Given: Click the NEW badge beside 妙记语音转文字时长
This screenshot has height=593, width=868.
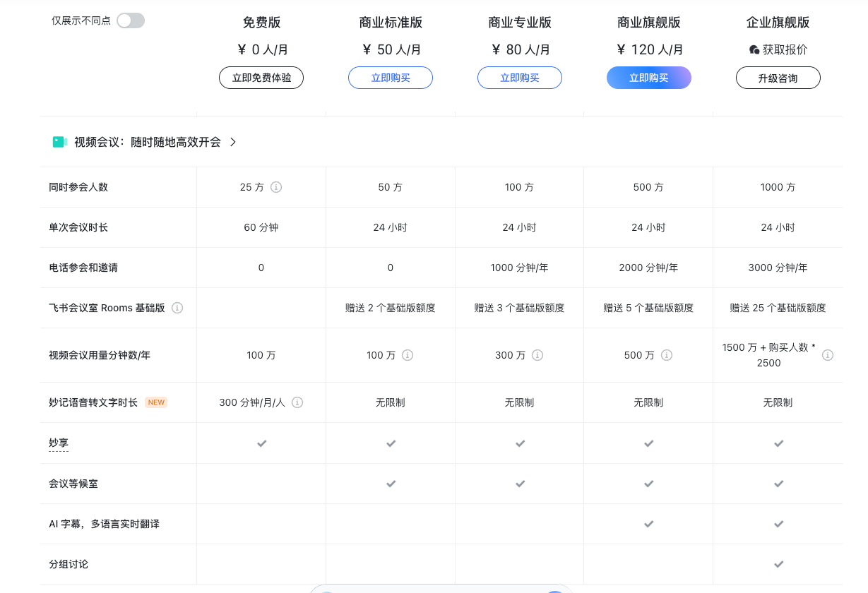Looking at the screenshot, I should tap(156, 402).
